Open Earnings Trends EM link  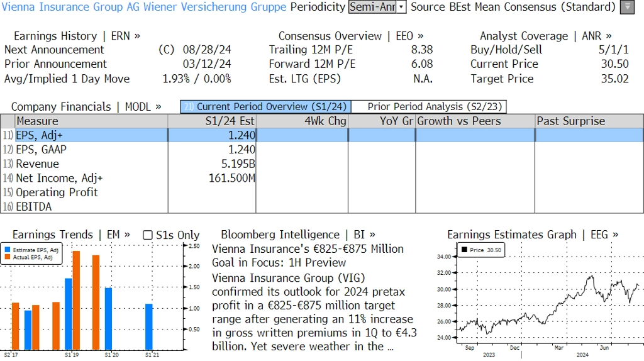[x=71, y=235]
